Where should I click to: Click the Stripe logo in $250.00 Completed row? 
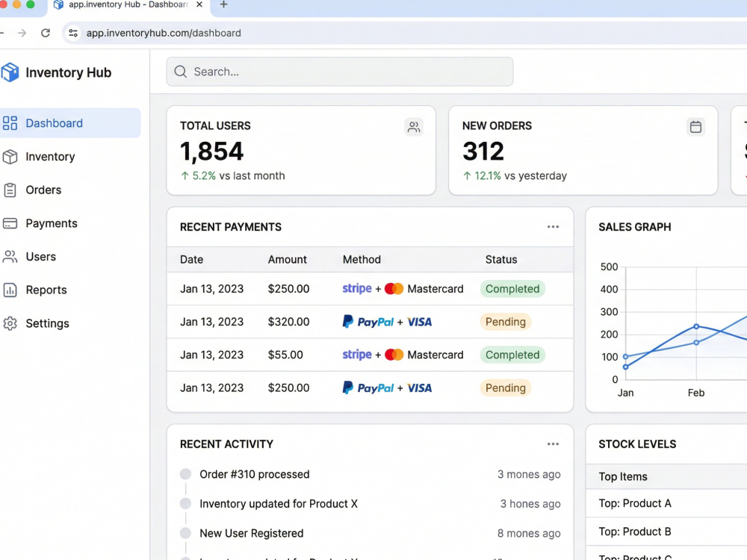point(357,288)
